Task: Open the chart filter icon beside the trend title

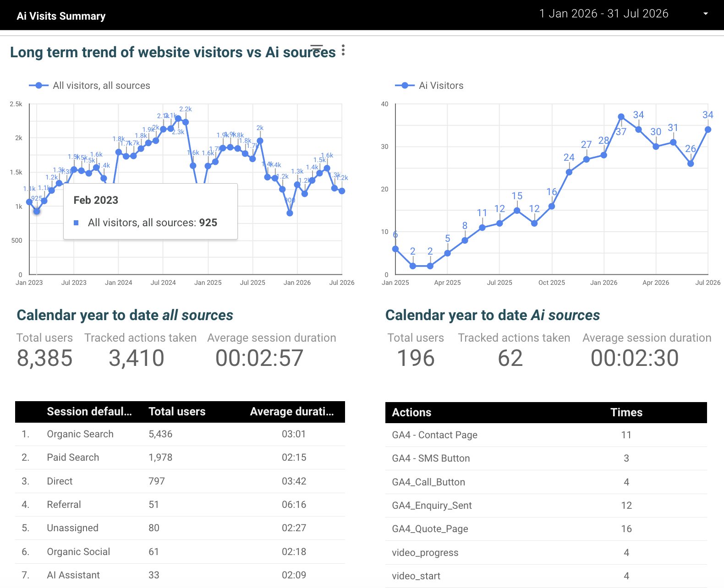Action: (x=317, y=49)
